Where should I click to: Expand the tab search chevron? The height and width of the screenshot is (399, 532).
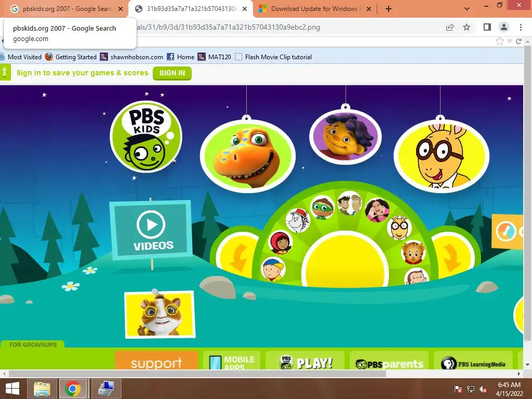tap(467, 9)
